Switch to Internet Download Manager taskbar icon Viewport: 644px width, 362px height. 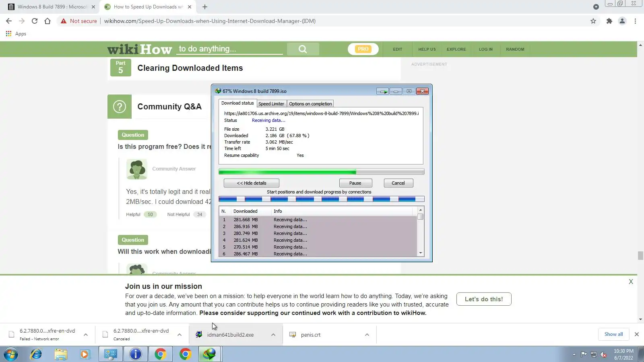(209, 354)
